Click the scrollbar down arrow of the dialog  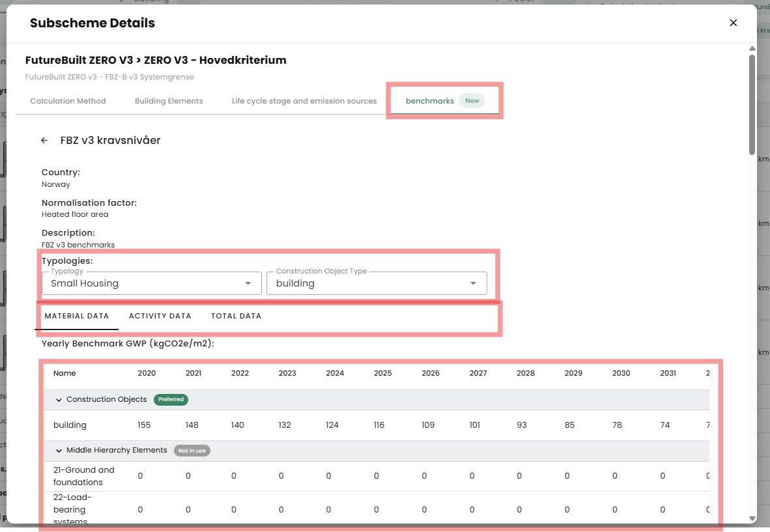(752, 518)
